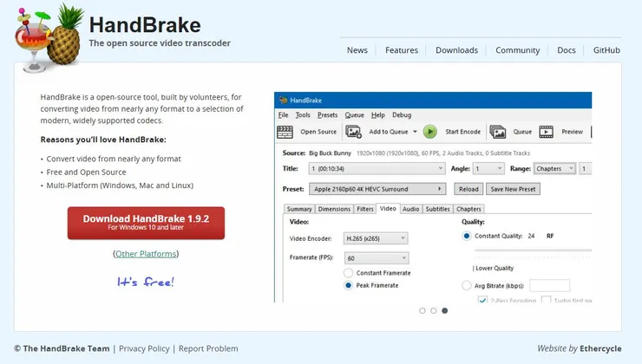Open the Community navigation link

tap(518, 50)
